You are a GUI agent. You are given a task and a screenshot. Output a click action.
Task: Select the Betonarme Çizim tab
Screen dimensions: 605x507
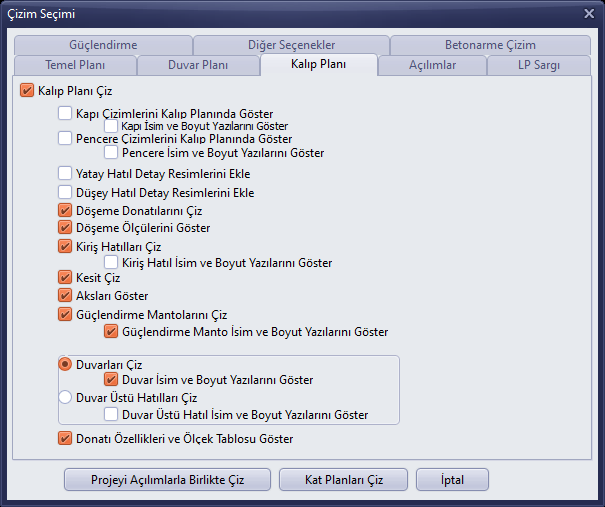click(x=490, y=45)
